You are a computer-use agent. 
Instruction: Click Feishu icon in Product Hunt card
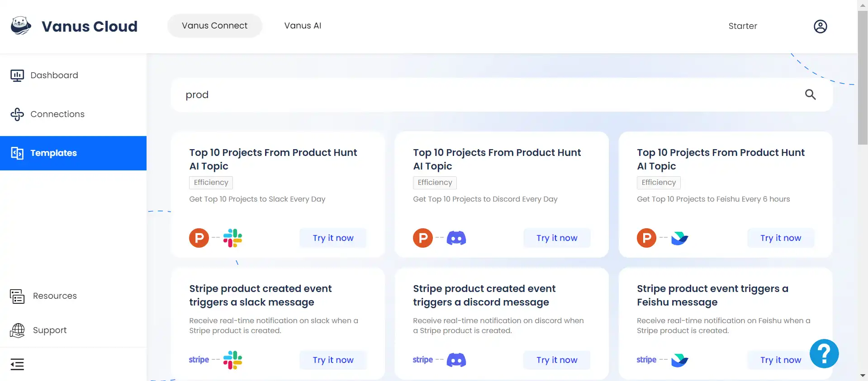679,238
